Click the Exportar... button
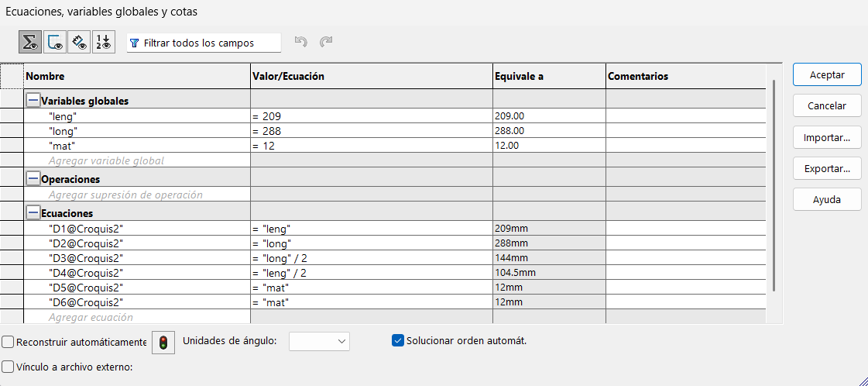Image resolution: width=868 pixels, height=386 pixels. coord(827,167)
